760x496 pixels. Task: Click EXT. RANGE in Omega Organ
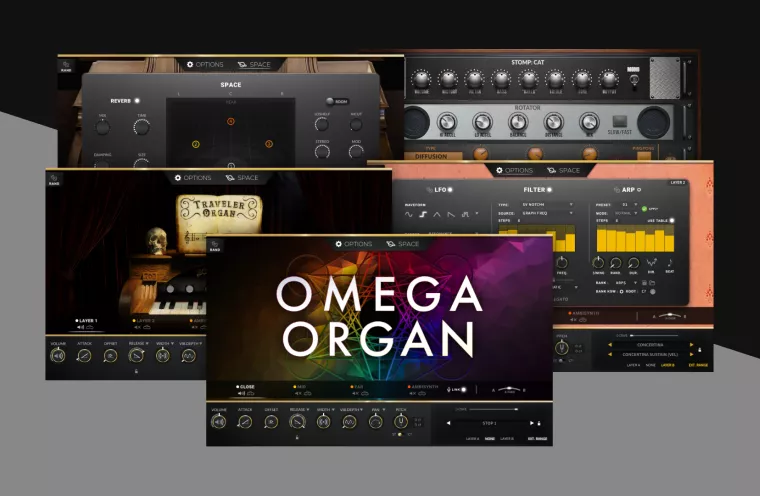pyautogui.click(x=537, y=439)
